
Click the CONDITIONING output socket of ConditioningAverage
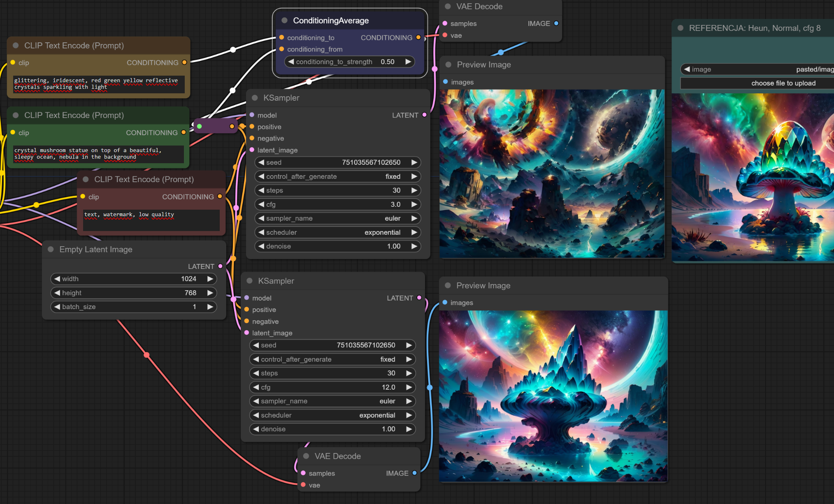(418, 37)
